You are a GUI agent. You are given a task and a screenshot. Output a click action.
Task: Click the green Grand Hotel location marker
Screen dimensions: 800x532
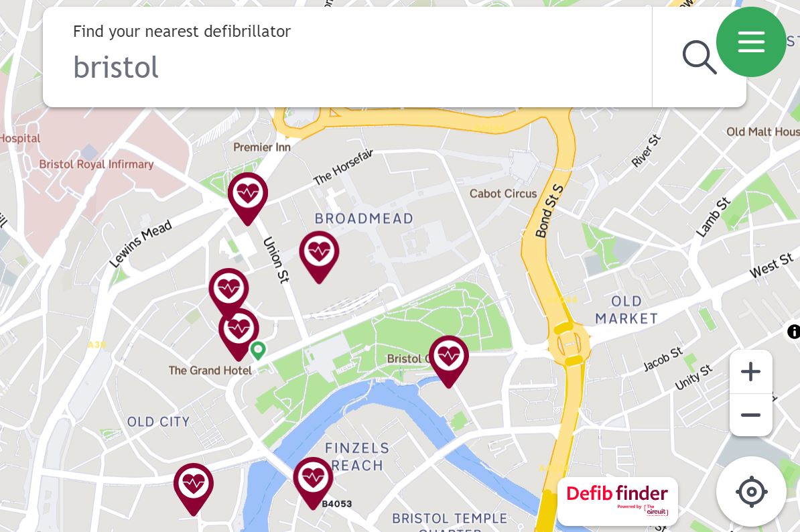click(258, 350)
